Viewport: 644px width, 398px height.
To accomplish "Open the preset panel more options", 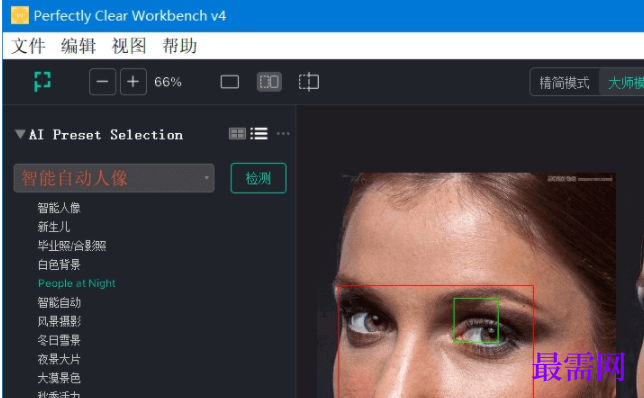I will (x=283, y=133).
